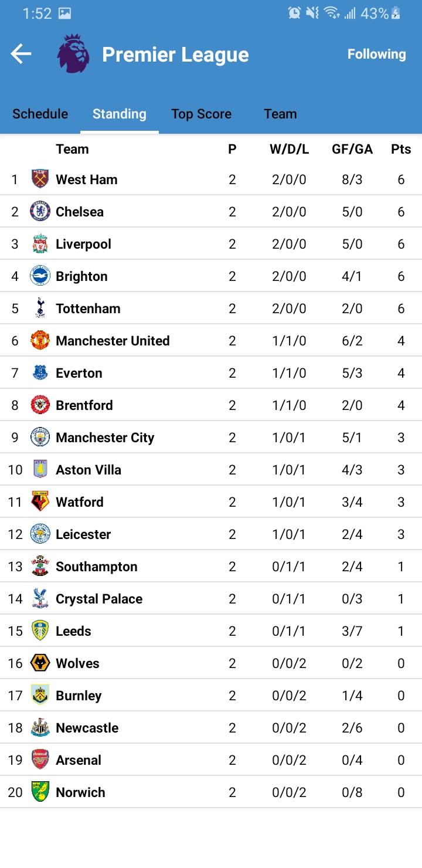
Task: Tap the battery icon in status bar
Action: [x=397, y=13]
